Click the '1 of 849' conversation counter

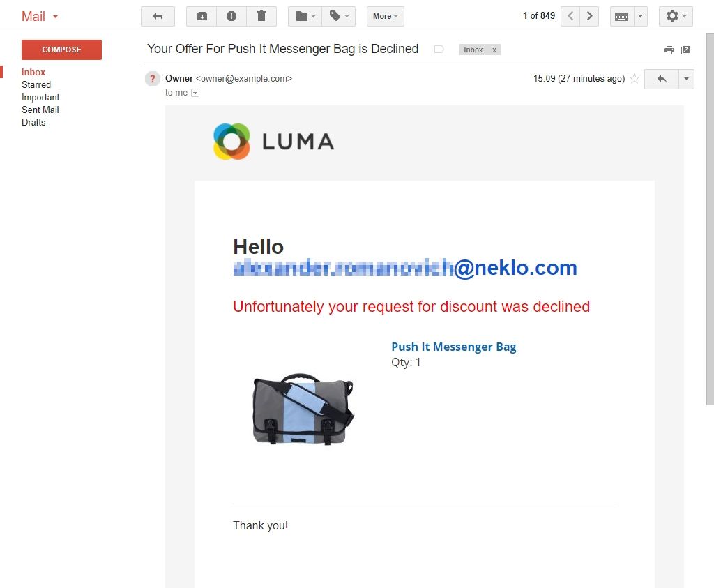[539, 16]
